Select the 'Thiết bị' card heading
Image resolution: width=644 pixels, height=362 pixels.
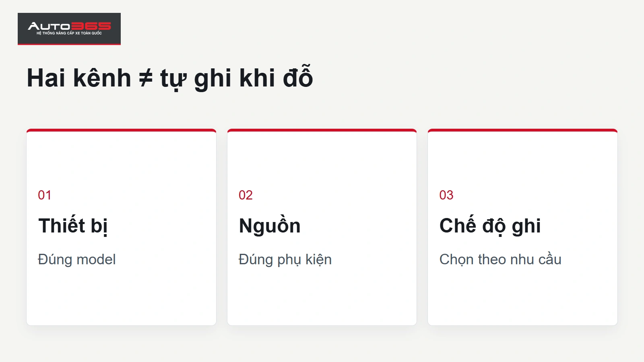[73, 226]
